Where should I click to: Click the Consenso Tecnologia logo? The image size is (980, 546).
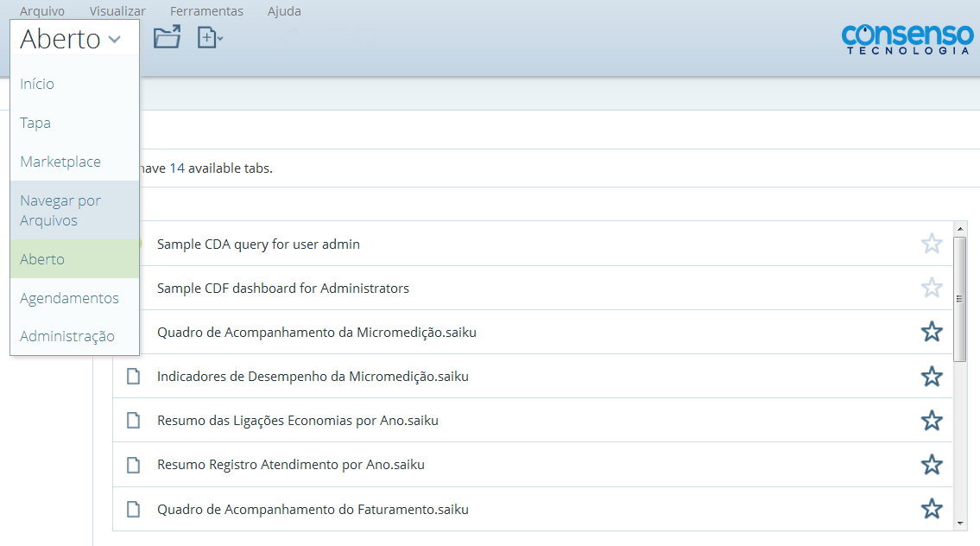click(907, 38)
